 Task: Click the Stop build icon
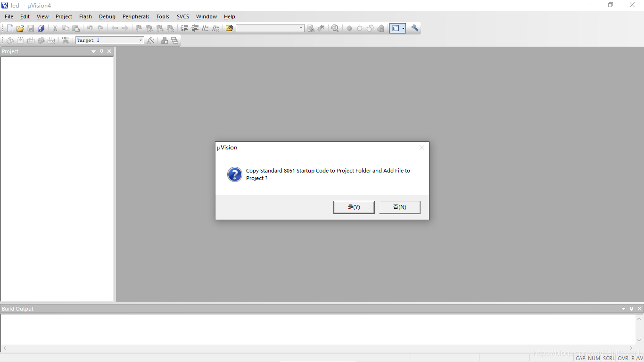(x=51, y=41)
